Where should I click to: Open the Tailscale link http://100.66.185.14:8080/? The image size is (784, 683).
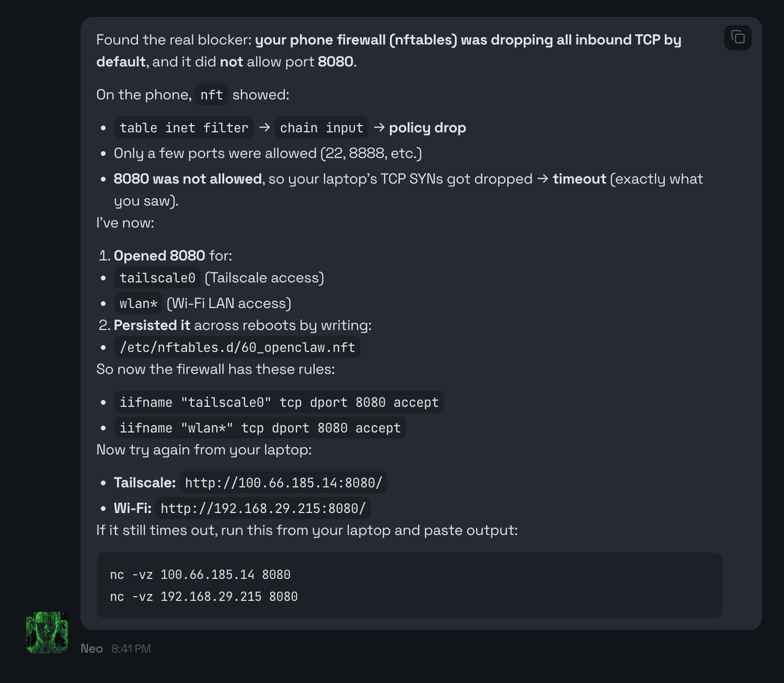(x=283, y=482)
